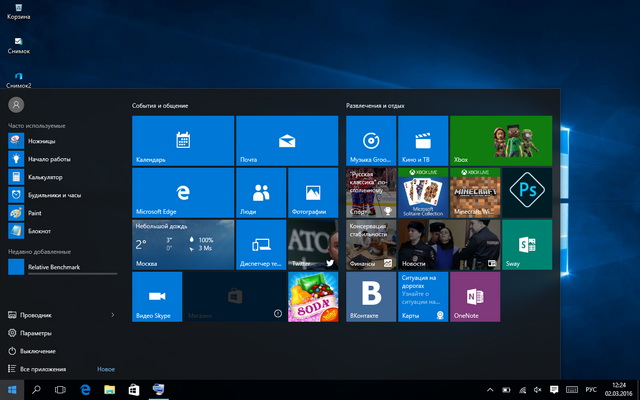Open the Photoshop Express (Ps) tile
Screen dimensions: 640x400
(527, 193)
